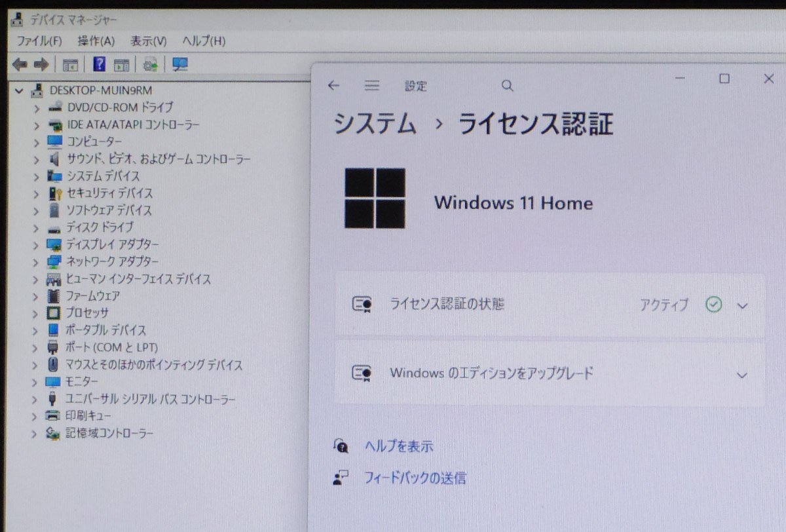Click the Windows 11 Home edition label

[x=514, y=202]
